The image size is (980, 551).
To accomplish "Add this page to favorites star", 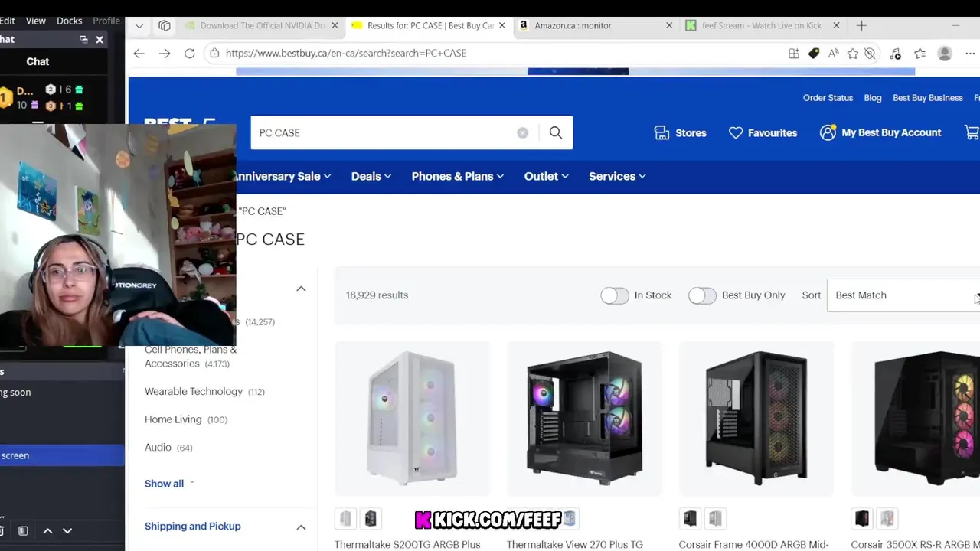I will coord(853,53).
